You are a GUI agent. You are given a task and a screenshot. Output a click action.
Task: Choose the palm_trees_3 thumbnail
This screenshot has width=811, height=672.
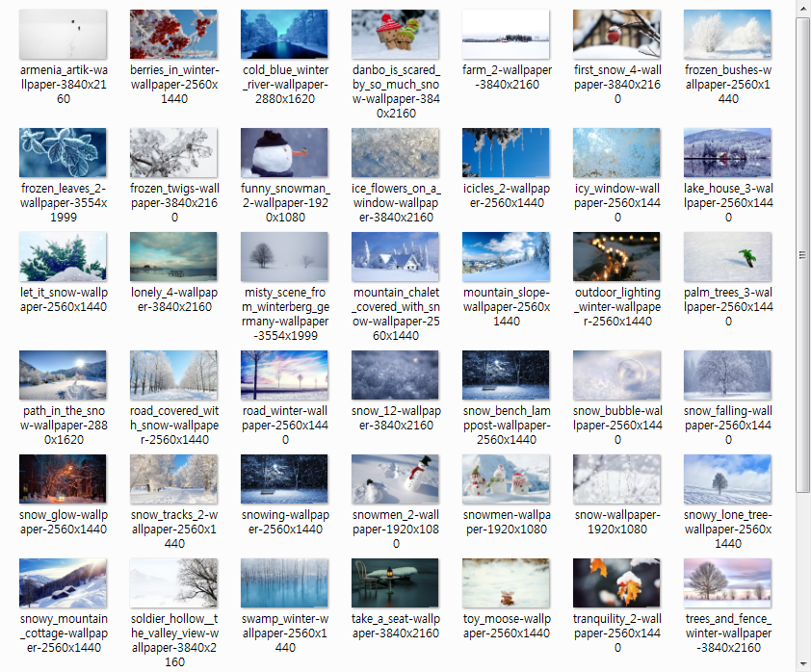pos(727,256)
